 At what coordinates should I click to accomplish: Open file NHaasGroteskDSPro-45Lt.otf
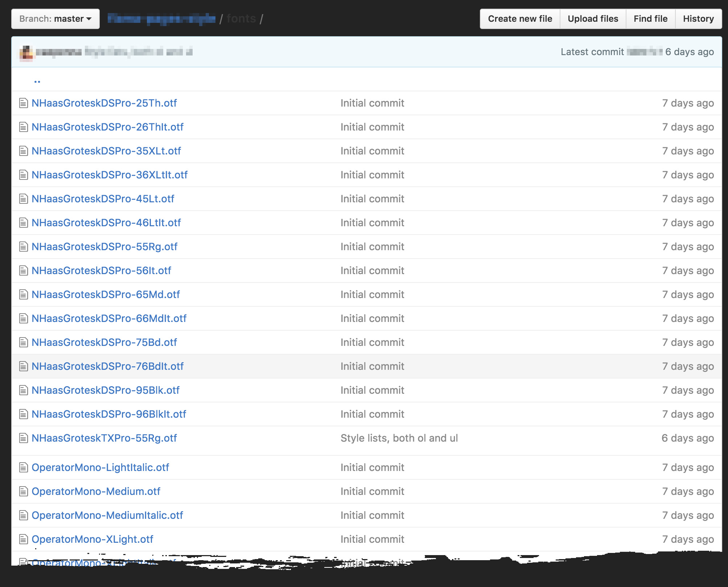pos(103,199)
